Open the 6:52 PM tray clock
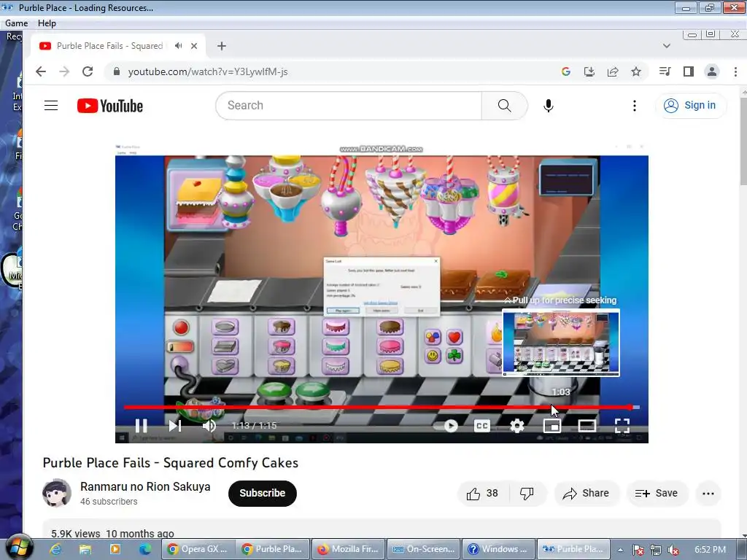Viewport: 747px width, 560px height. [710, 550]
